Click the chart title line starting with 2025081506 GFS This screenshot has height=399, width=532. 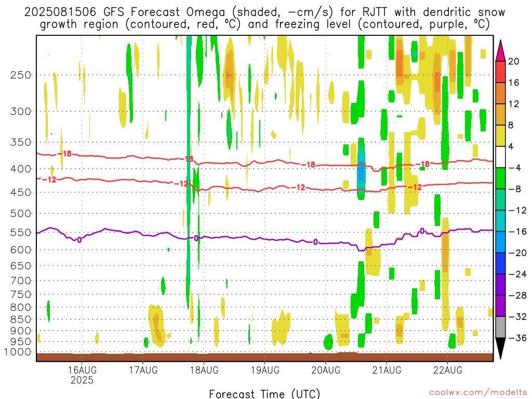265,12
